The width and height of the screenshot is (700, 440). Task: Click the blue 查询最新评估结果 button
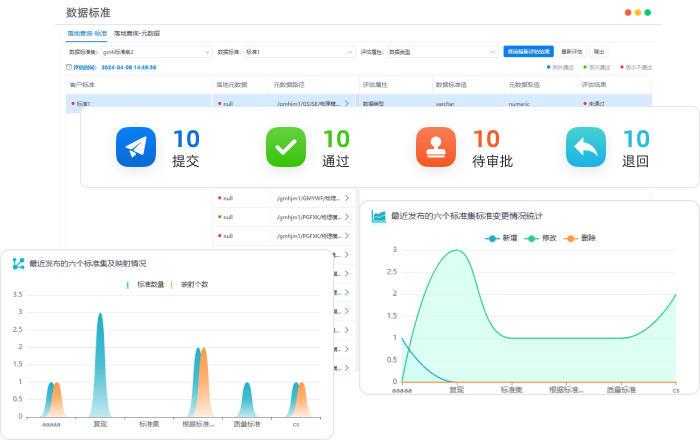click(527, 51)
